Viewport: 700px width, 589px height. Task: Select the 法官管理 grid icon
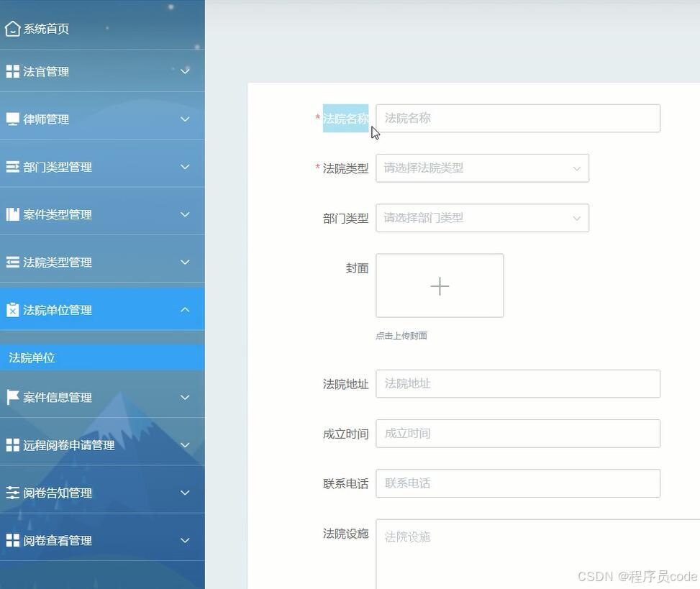pos(12,70)
